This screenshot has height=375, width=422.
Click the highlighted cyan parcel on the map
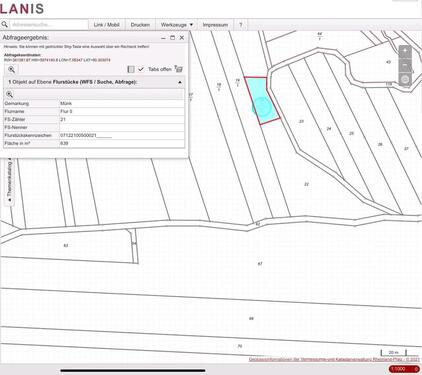point(262,101)
